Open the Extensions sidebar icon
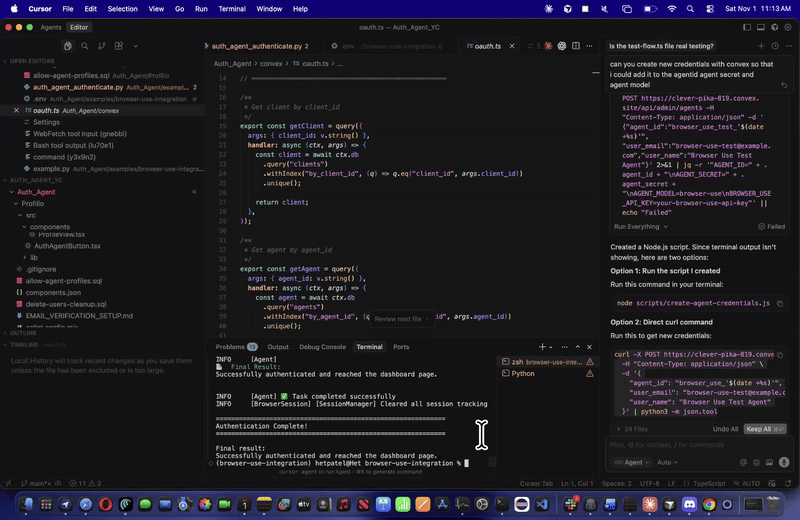800x520 pixels. coord(119,46)
